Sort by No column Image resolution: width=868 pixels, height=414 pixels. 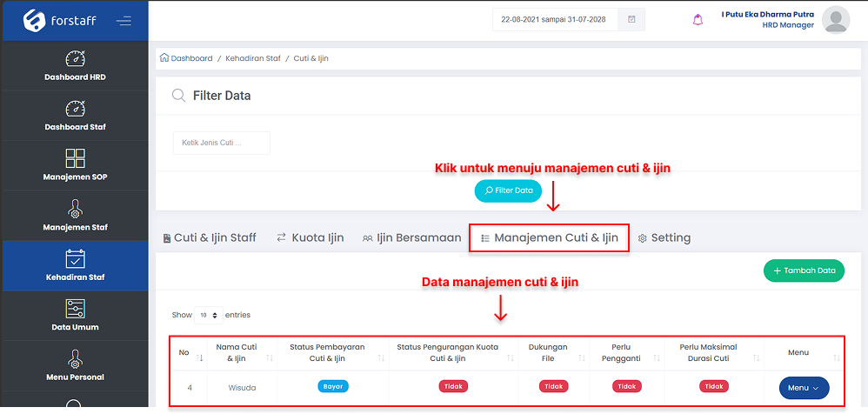pyautogui.click(x=190, y=353)
